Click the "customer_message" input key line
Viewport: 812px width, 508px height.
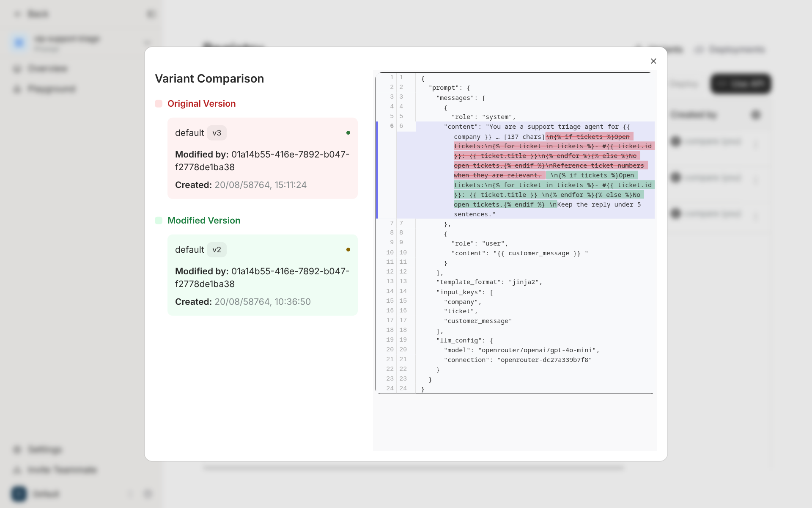(478, 321)
